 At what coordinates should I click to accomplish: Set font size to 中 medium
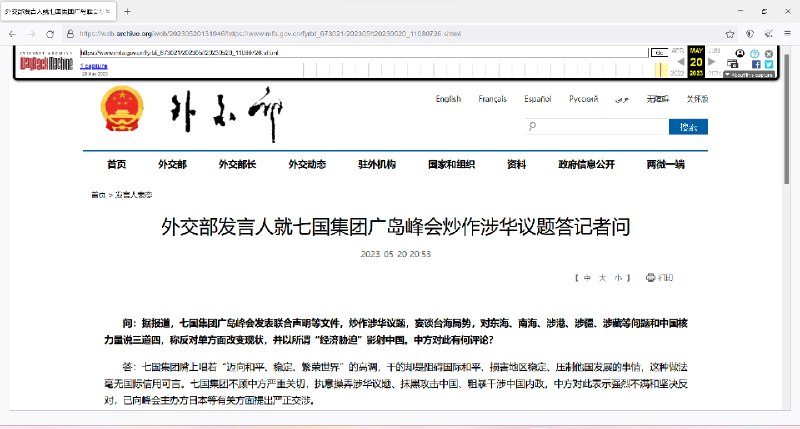pos(587,278)
